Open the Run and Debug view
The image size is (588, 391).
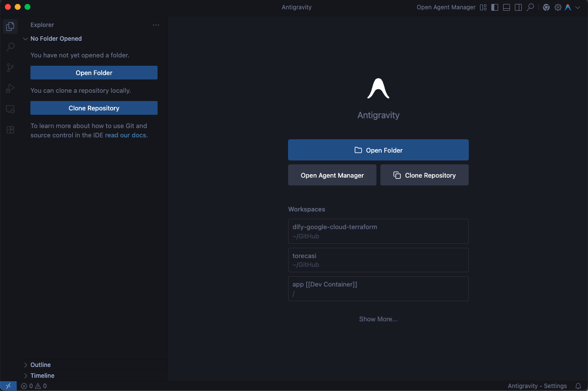coord(10,88)
